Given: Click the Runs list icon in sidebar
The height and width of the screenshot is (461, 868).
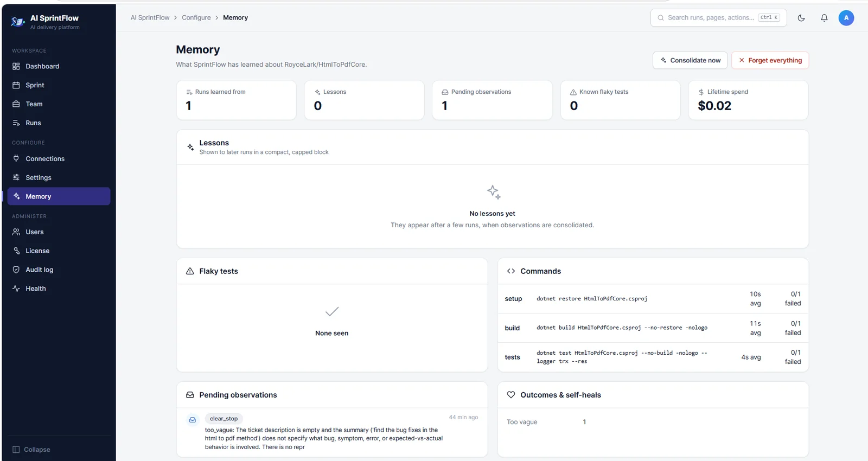Looking at the screenshot, I should pos(16,123).
